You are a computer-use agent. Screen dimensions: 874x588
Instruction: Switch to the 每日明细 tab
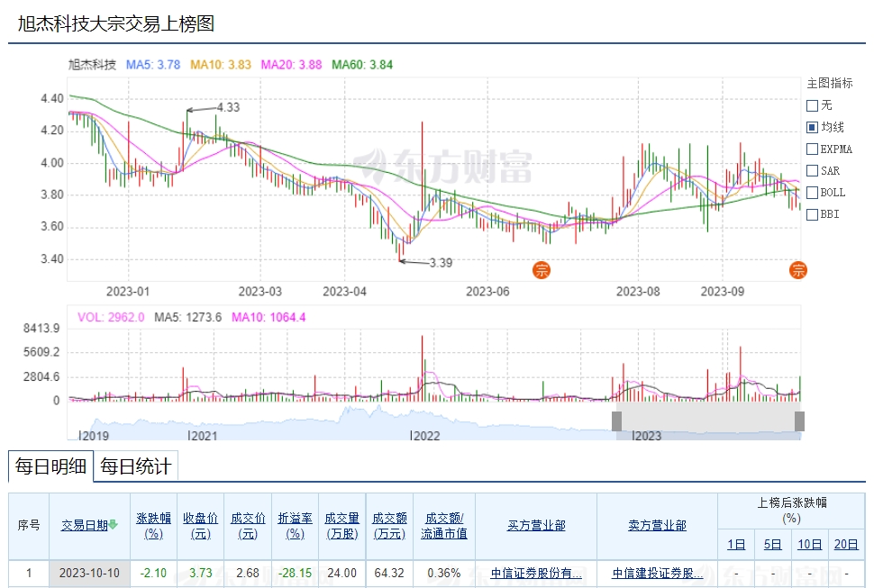[x=50, y=466]
